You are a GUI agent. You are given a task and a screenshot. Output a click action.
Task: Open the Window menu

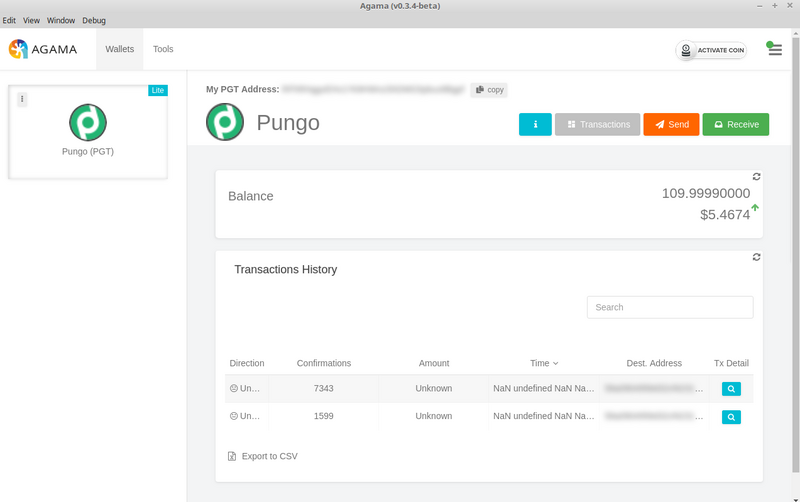click(x=61, y=20)
